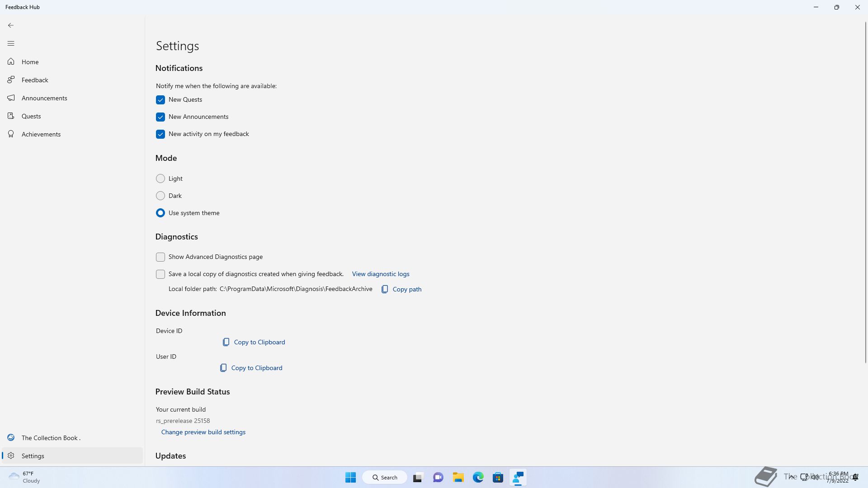
Task: Click the Achievements badge icon
Action: (11, 134)
